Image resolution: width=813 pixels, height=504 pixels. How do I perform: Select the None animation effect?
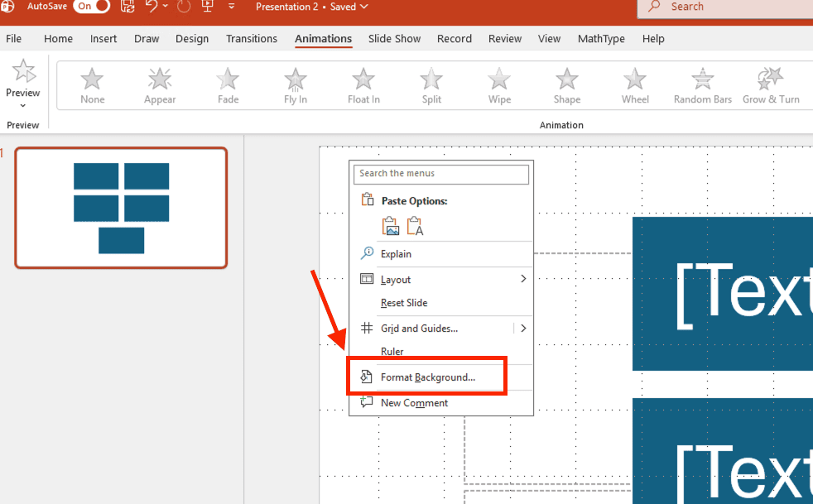[92, 86]
